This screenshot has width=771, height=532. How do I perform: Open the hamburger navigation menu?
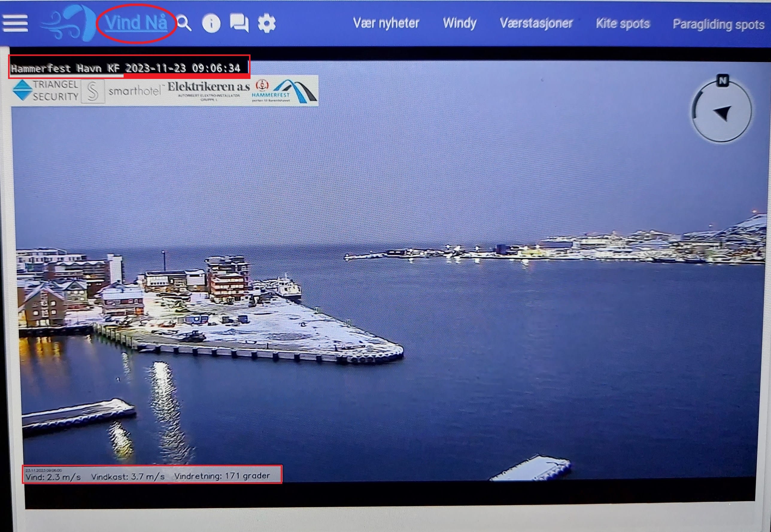[15, 23]
